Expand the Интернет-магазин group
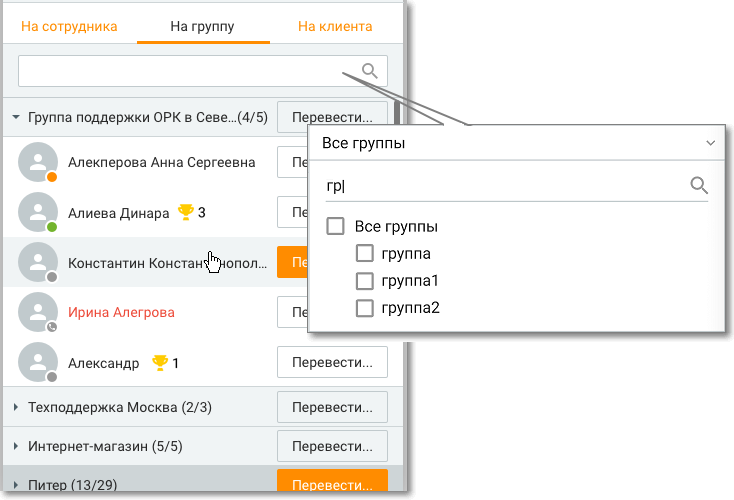Image resolution: width=734 pixels, height=500 pixels. [16, 446]
